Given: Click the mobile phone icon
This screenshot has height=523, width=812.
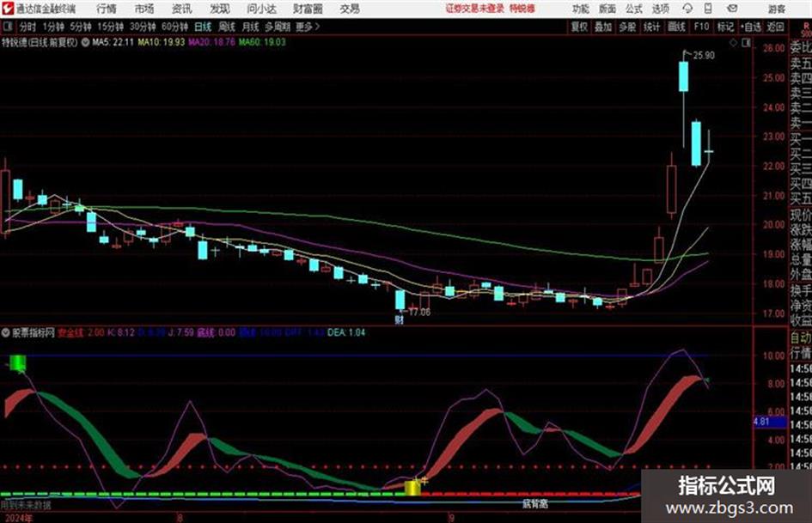Looking at the screenshot, I should coord(708,9).
